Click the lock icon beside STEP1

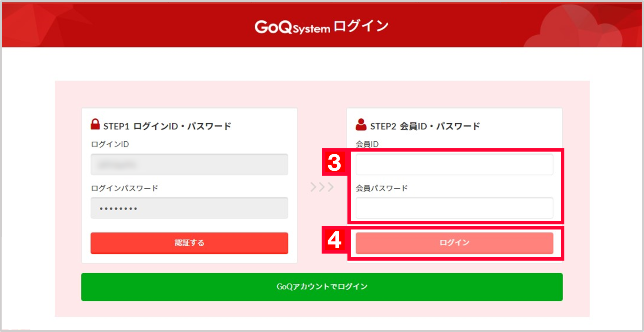pyautogui.click(x=95, y=124)
